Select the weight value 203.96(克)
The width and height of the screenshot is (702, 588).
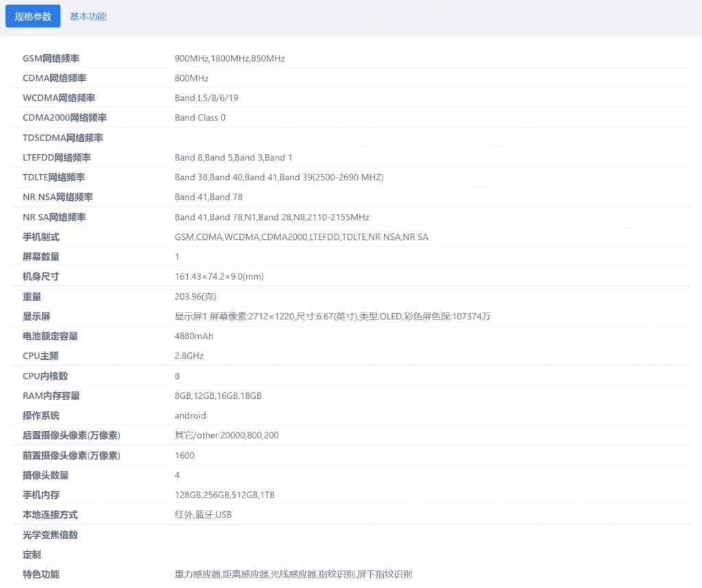tap(193, 296)
